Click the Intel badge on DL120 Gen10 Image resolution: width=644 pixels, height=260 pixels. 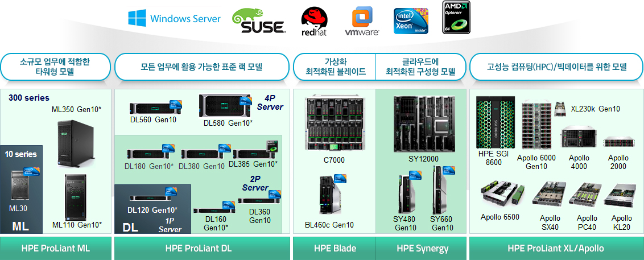(171, 191)
